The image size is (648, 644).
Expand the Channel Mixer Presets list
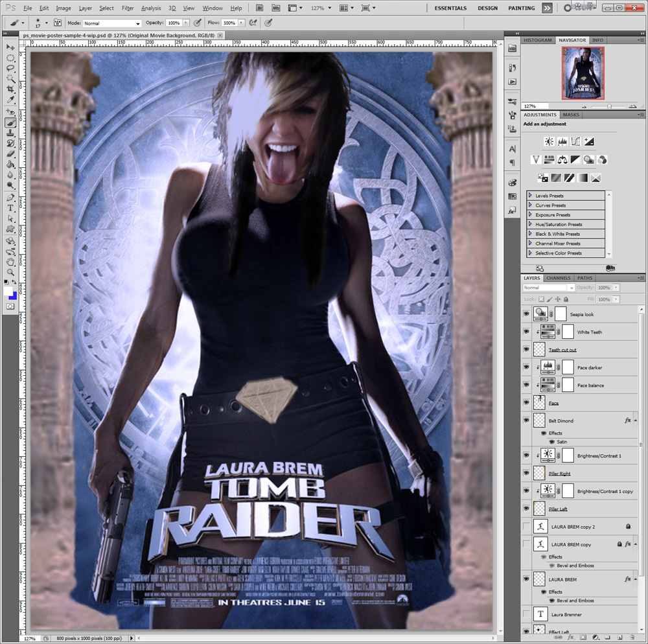tap(530, 243)
